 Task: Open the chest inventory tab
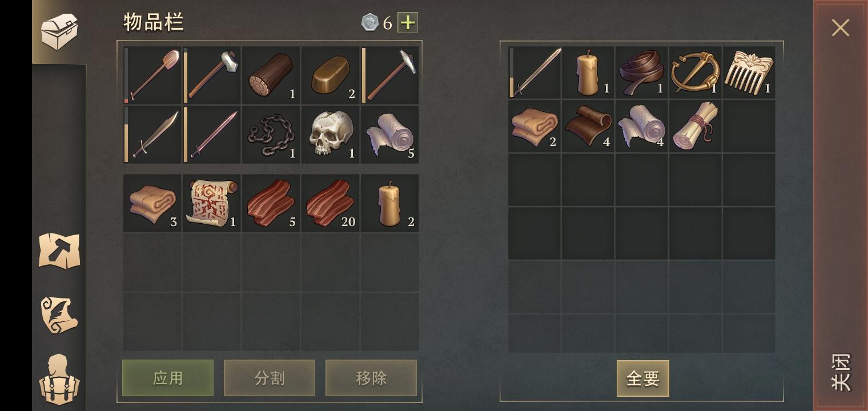59,31
